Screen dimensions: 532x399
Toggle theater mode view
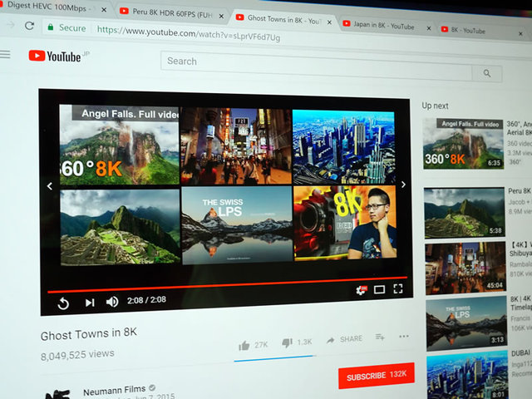point(379,289)
